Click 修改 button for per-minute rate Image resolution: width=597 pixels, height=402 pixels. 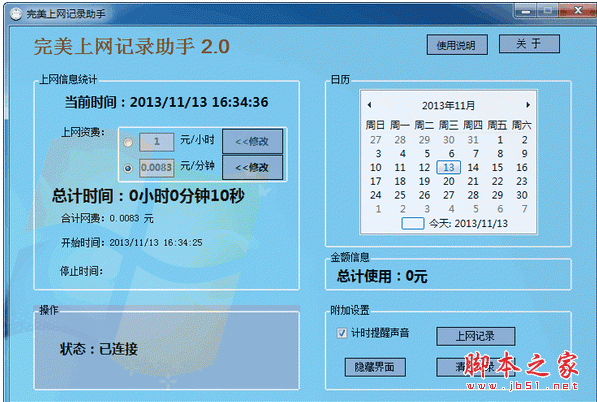point(252,167)
